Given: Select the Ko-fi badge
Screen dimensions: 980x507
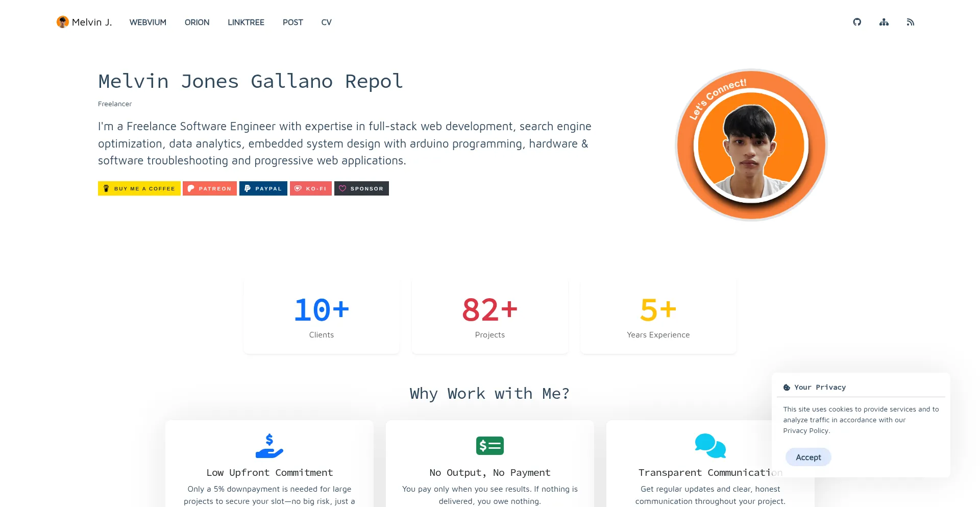Looking at the screenshot, I should point(310,188).
